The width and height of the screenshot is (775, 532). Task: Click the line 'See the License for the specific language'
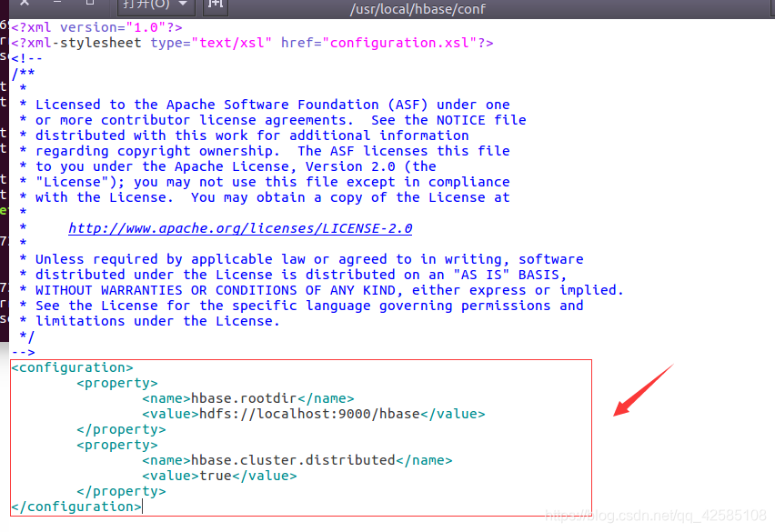pyautogui.click(x=301, y=306)
